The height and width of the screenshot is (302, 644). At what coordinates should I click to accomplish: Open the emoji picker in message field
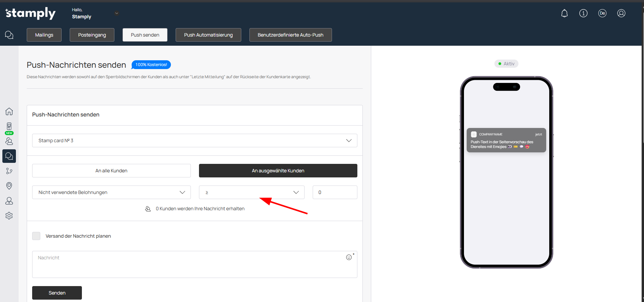[x=349, y=257]
